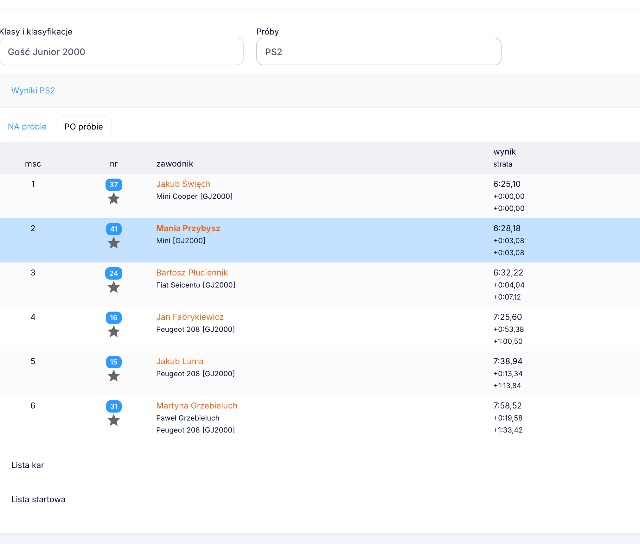Click the blue number badge 37
The width and height of the screenshot is (640, 544).
(x=114, y=184)
